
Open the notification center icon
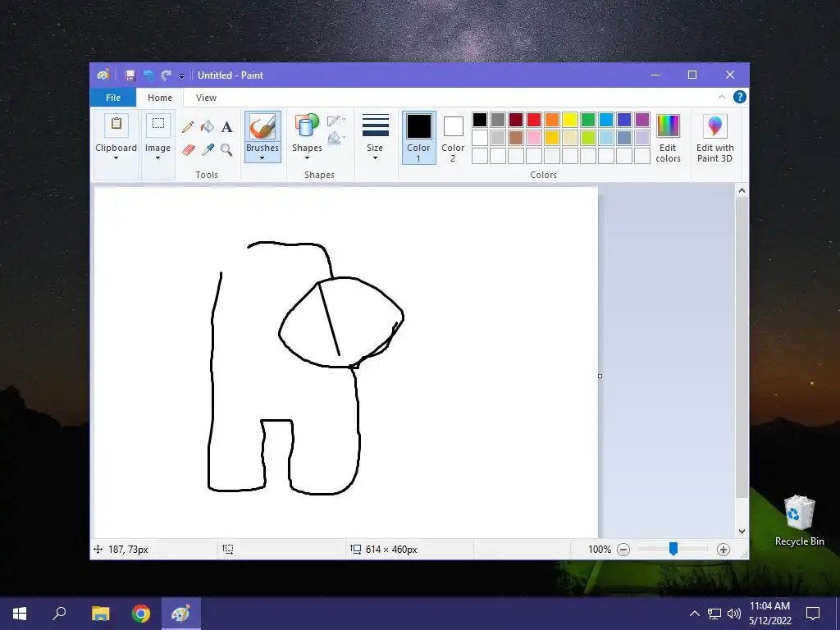pos(813,614)
